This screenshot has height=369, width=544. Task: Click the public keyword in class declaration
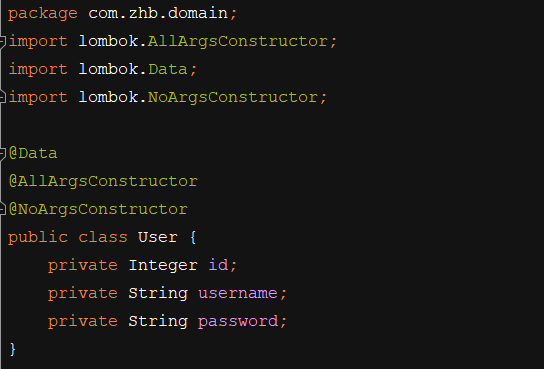point(38,237)
